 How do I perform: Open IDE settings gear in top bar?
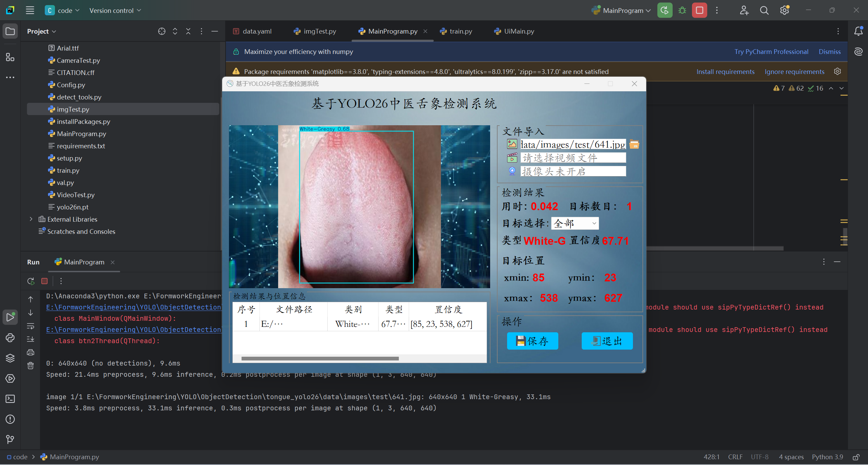coord(784,10)
